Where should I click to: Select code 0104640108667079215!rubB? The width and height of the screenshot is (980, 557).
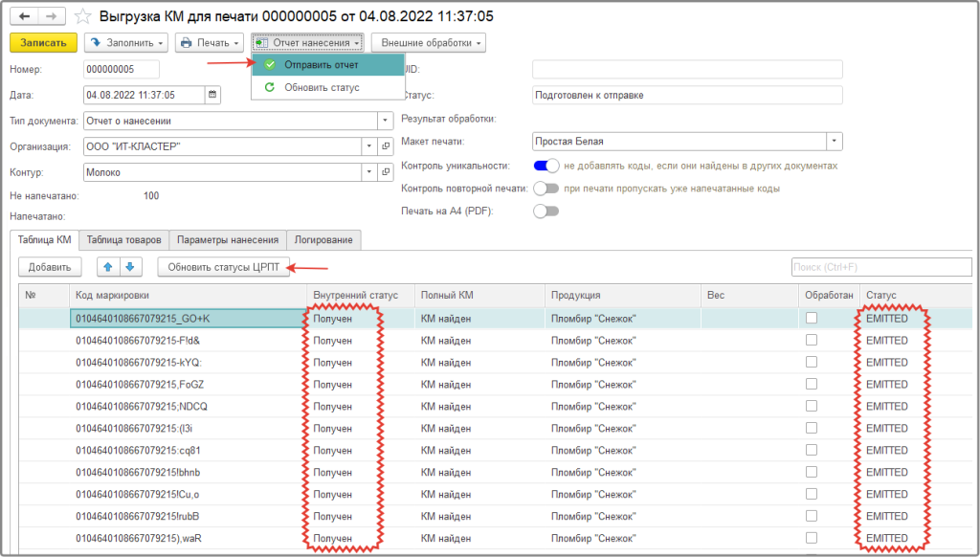(138, 517)
